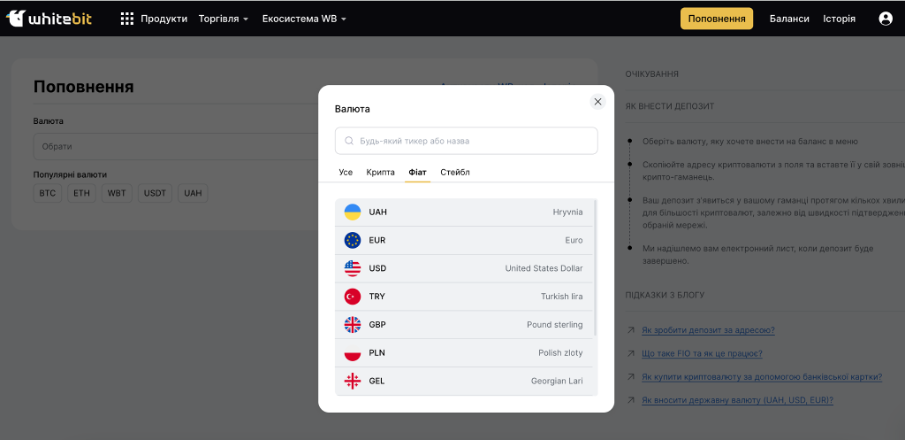Viewport: 906px width, 440px height.
Task: Switch to the Стейбл tab
Action: [454, 172]
